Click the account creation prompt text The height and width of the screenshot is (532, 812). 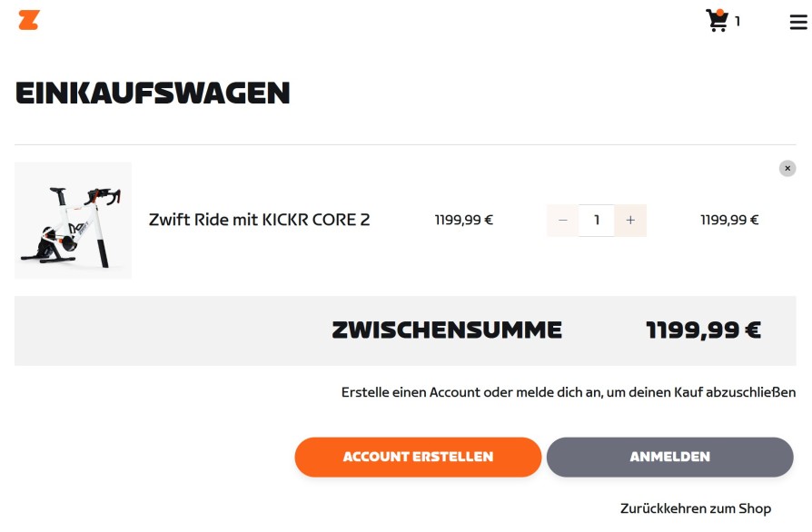569,392
